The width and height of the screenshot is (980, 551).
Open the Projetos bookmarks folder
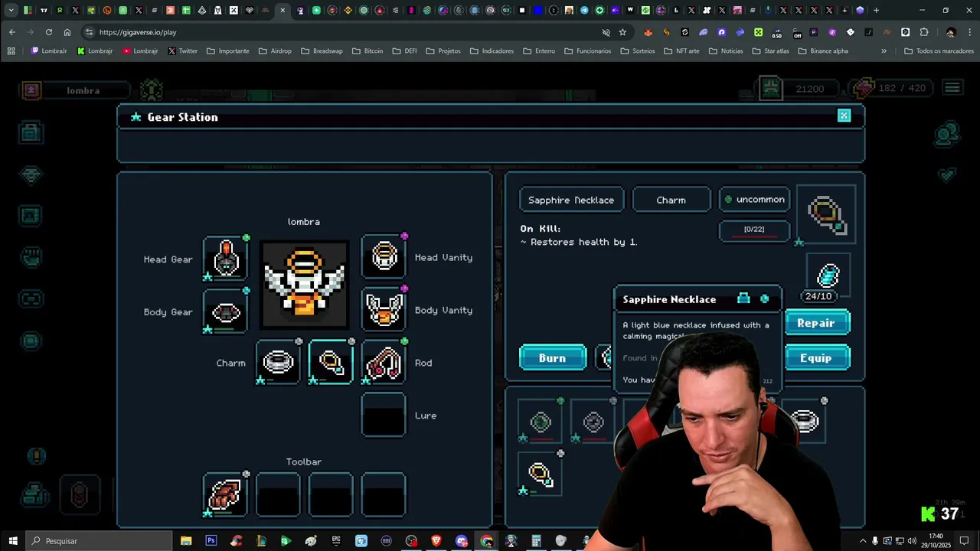point(443,51)
